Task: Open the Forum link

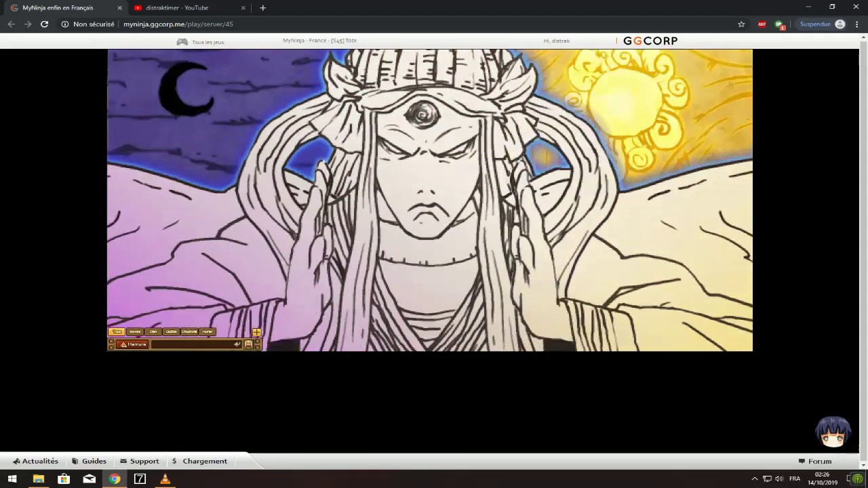Action: [814, 461]
